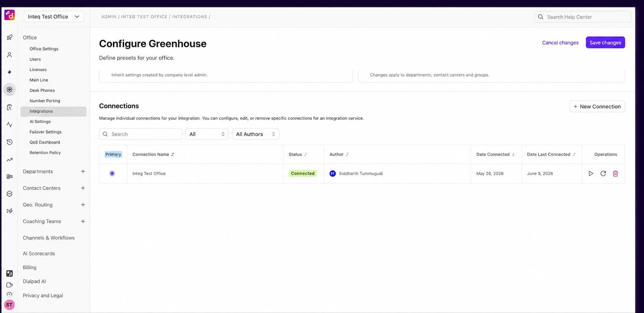Open Privacy and Legal section

pos(43,295)
